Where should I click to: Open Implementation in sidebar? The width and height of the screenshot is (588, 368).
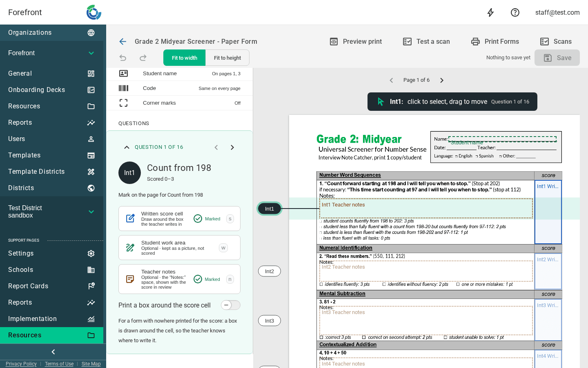(51, 319)
